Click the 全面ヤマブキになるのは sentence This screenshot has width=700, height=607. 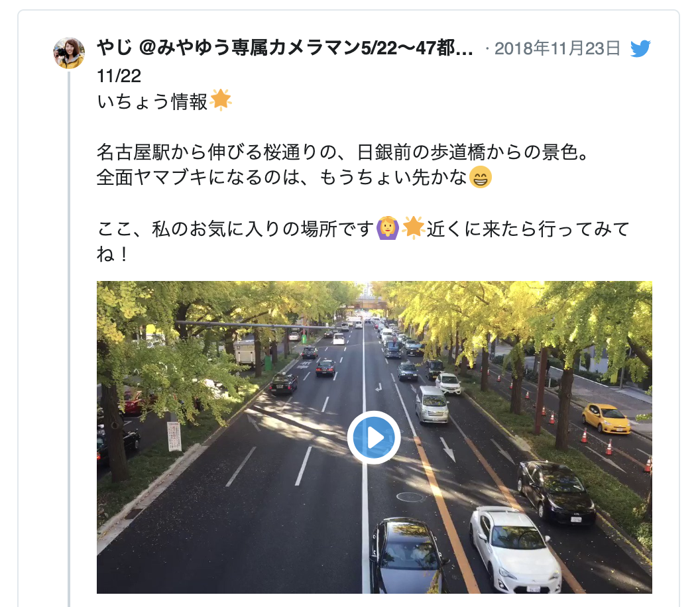coord(282,177)
